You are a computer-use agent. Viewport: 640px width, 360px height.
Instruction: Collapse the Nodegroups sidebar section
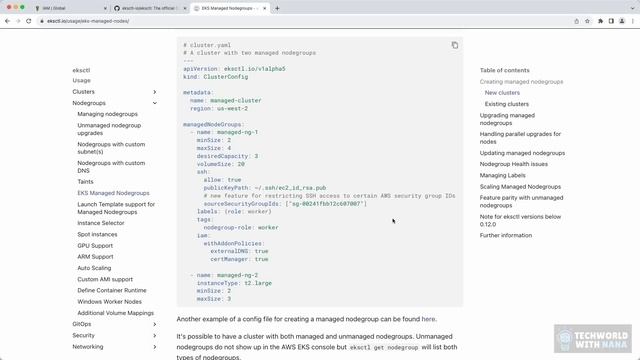pyautogui.click(x=155, y=103)
